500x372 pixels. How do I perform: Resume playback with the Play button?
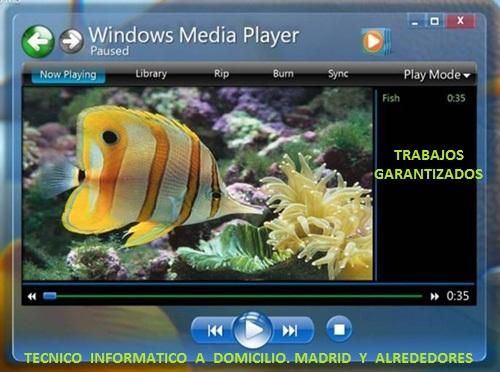pyautogui.click(x=253, y=330)
